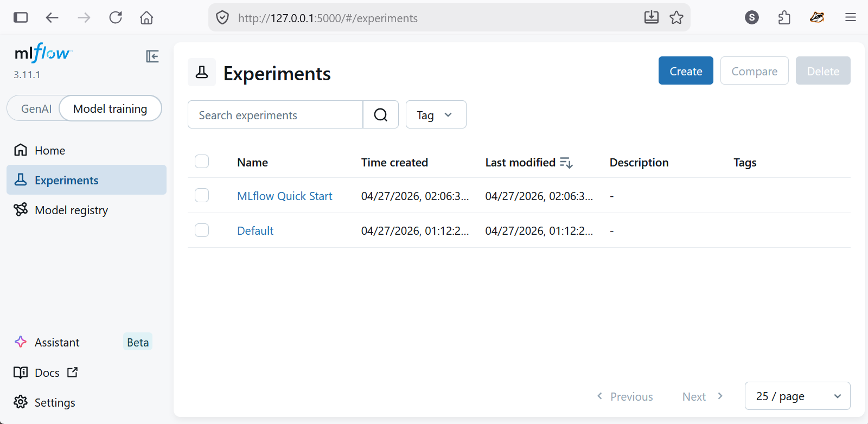The height and width of the screenshot is (424, 868).
Task: Click the install-app icon in the address bar
Action: pyautogui.click(x=652, y=17)
